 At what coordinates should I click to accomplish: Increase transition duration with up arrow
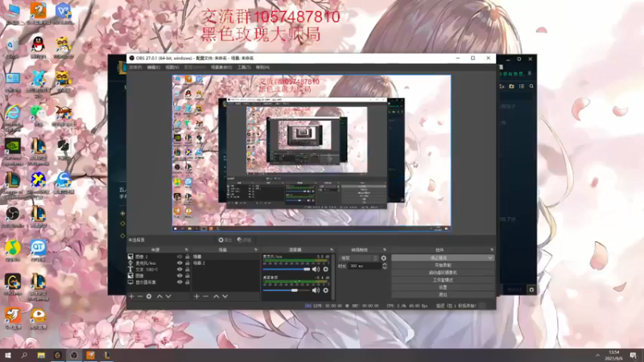tap(385, 265)
